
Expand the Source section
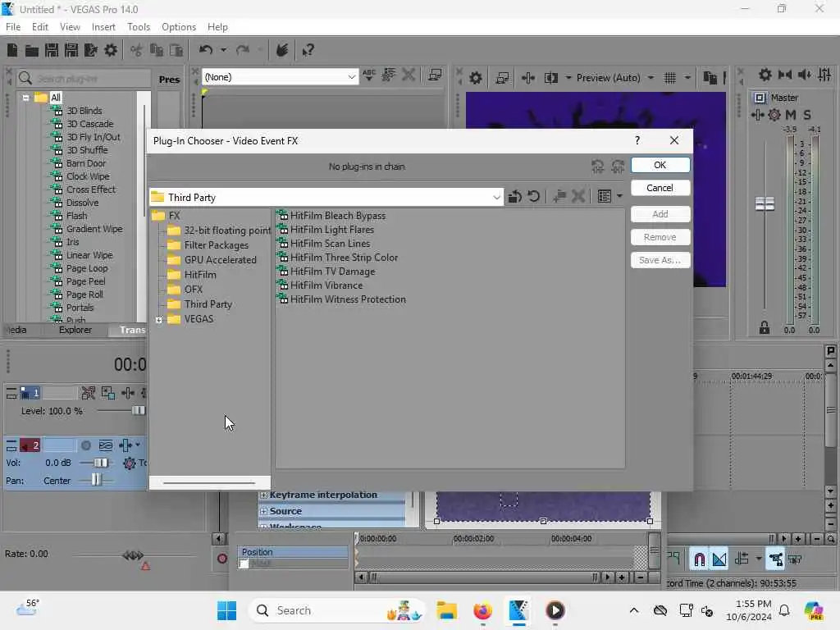tap(263, 512)
